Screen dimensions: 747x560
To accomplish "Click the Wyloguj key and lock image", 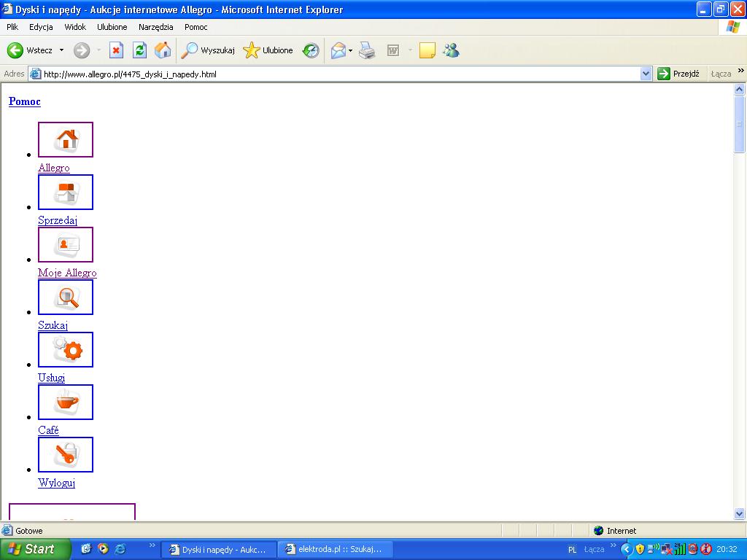I will click(66, 454).
